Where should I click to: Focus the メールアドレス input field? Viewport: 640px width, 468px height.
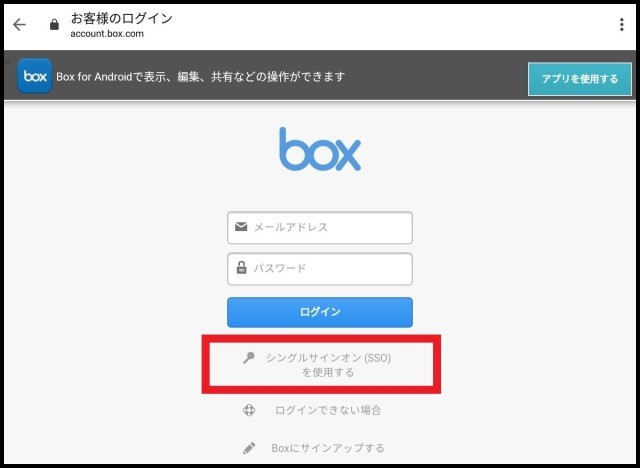[x=330, y=227]
